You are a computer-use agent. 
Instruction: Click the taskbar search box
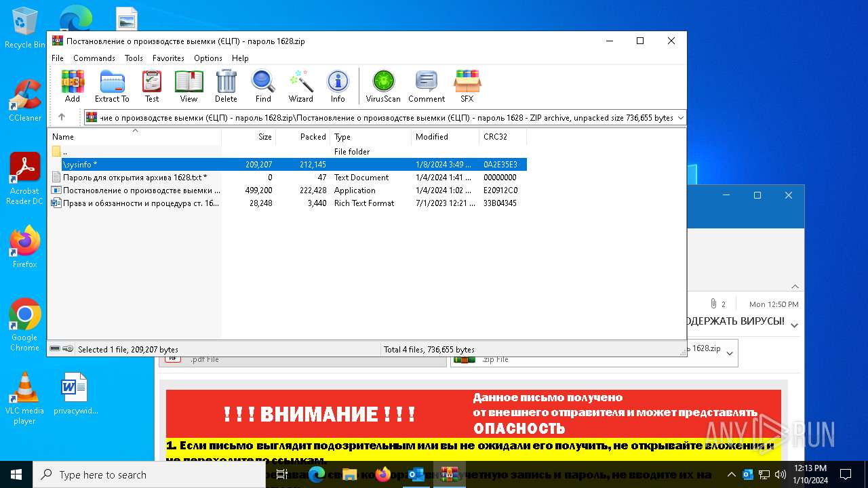pos(149,474)
